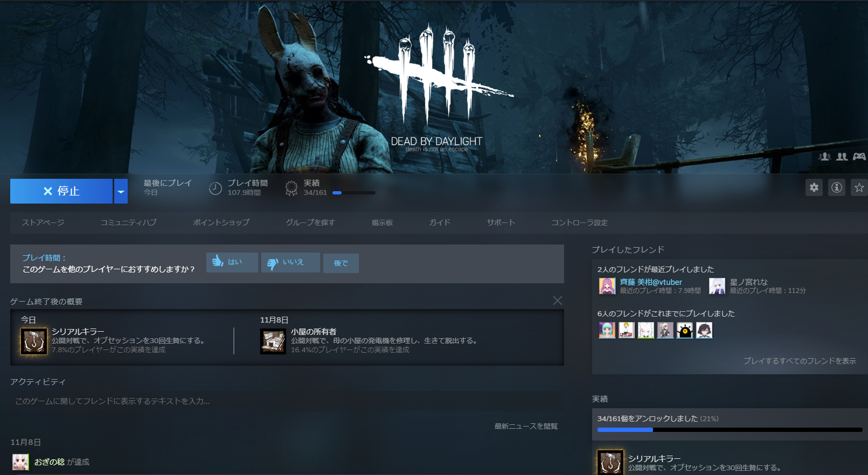Click the dark-haired friend avatar, sixth in row
This screenshot has width=868, height=475.
pos(704,330)
